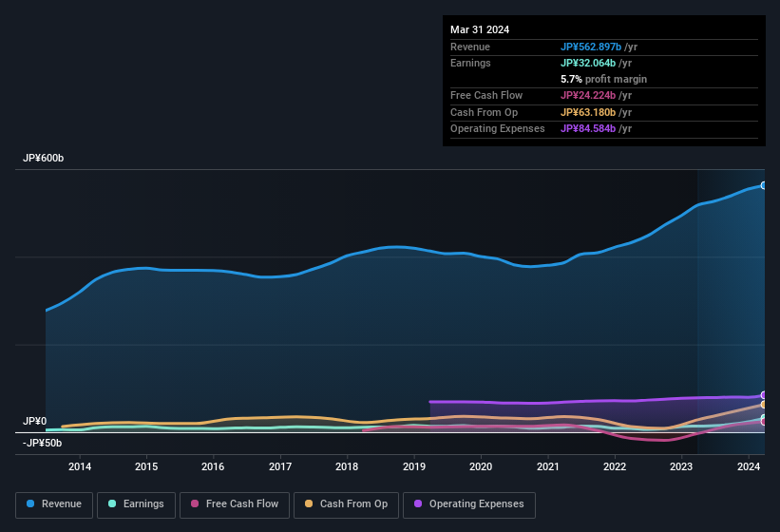
Task: Click the blue Revenue endpoint marker on the chart
Action: [763, 185]
